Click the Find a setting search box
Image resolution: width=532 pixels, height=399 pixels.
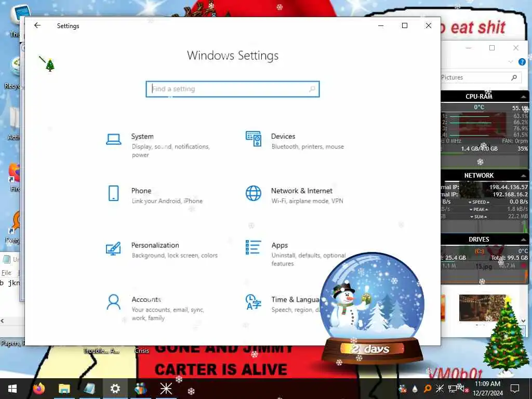[232, 89]
